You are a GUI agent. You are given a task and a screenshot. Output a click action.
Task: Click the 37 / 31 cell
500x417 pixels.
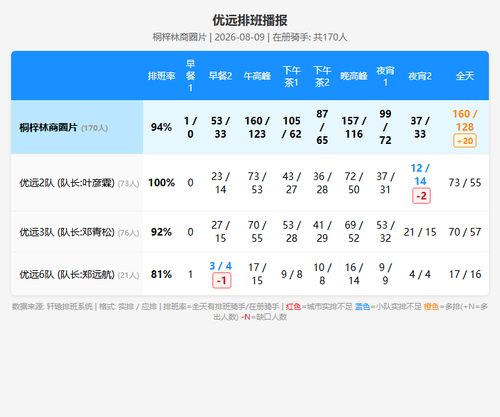[385, 183]
